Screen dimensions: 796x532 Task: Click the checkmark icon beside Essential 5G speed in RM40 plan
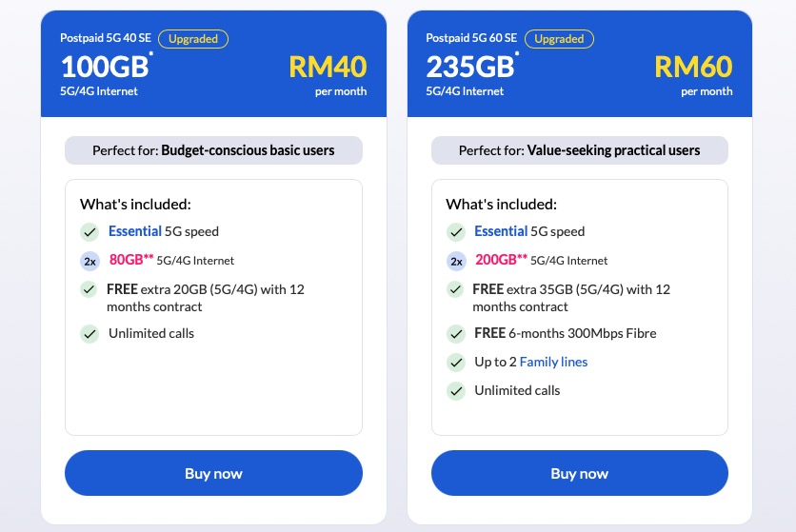click(x=90, y=232)
